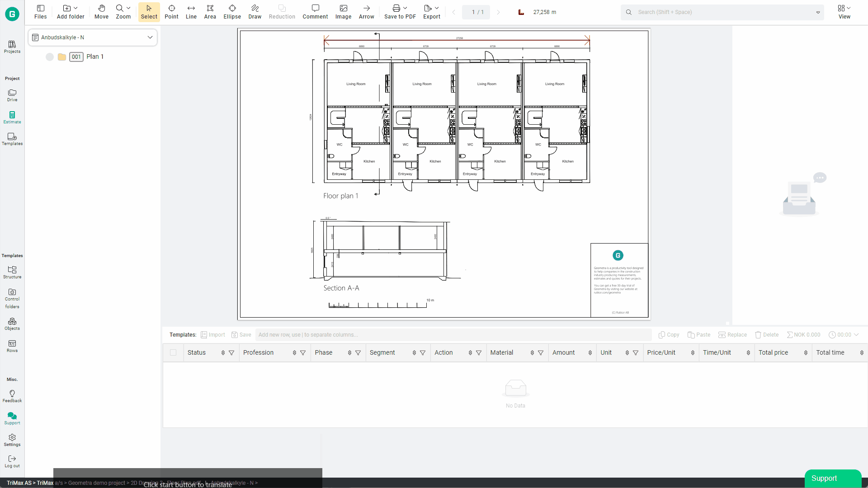The height and width of the screenshot is (488, 868).
Task: Open the Zoom dropdown arrow
Action: point(128,8)
